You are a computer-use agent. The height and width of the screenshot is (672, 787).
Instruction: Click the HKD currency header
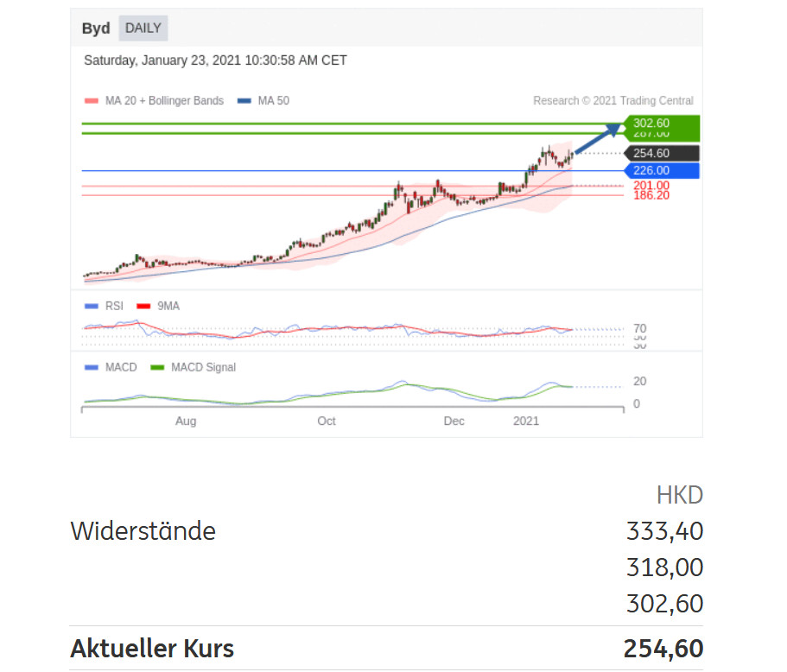680,495
